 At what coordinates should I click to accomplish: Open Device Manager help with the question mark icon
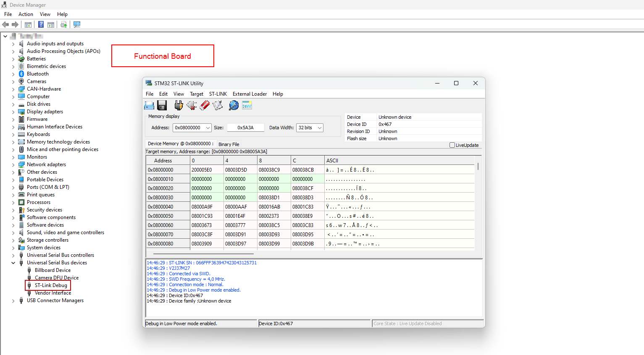41,24
